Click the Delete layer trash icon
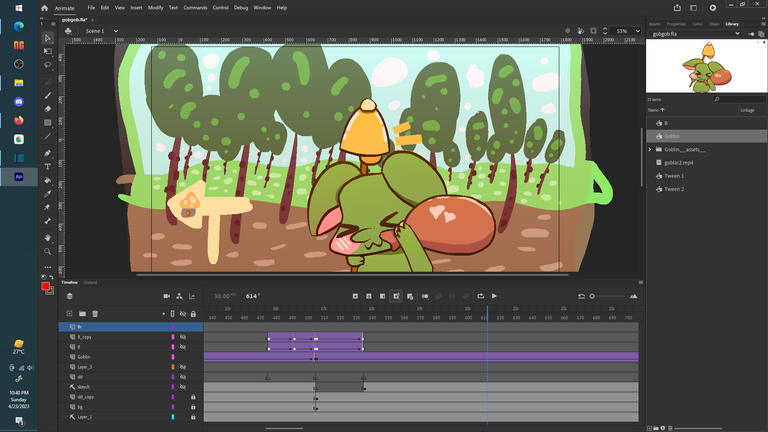Image resolution: width=768 pixels, height=432 pixels. [95, 313]
